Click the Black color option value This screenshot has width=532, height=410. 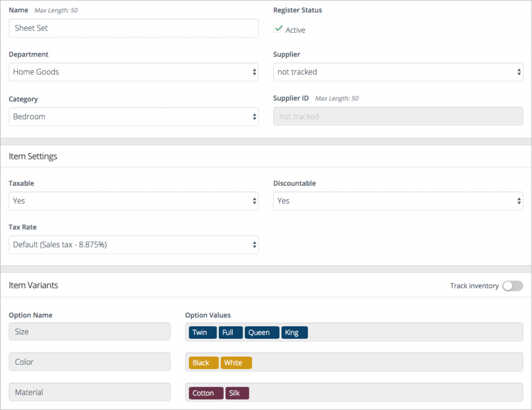[203, 362]
